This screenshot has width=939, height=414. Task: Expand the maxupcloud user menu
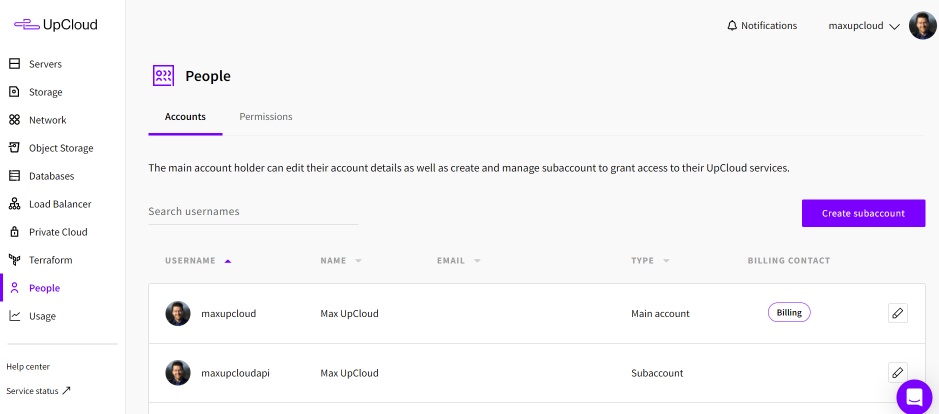864,26
